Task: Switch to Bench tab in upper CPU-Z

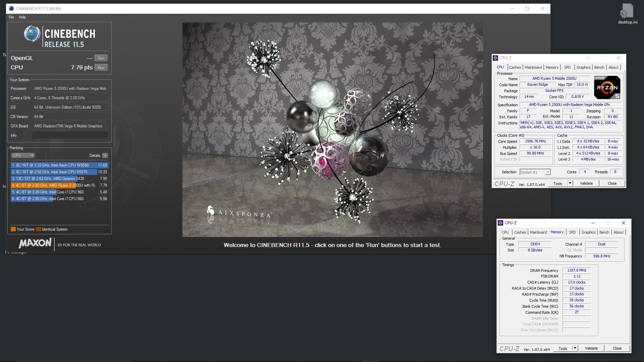Action: (x=599, y=67)
